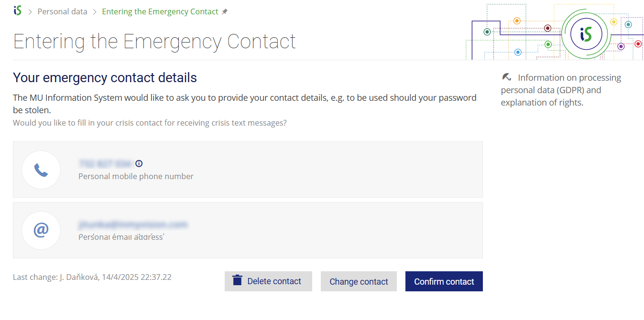644x320 pixels.
Task: Click the round @ email icon
Action: point(41,231)
